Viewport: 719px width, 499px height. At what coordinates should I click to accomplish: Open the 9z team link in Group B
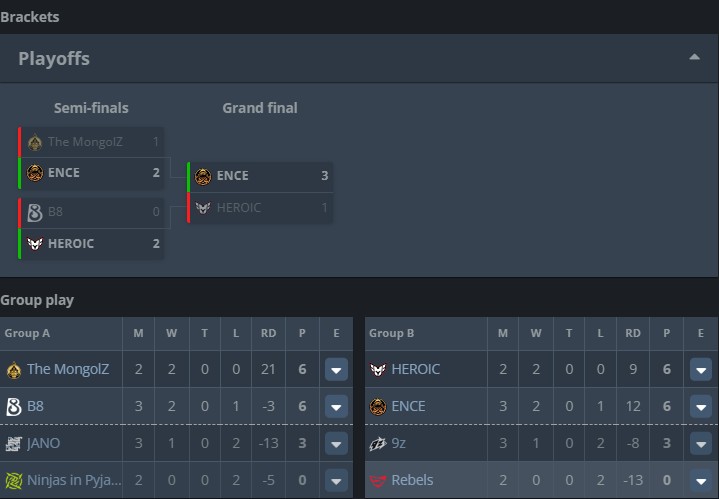point(401,443)
